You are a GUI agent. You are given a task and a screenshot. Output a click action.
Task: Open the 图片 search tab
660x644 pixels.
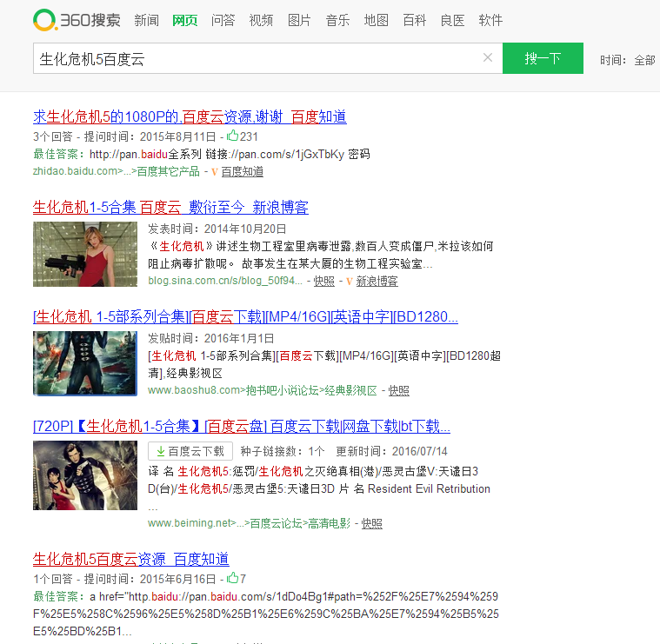click(299, 20)
